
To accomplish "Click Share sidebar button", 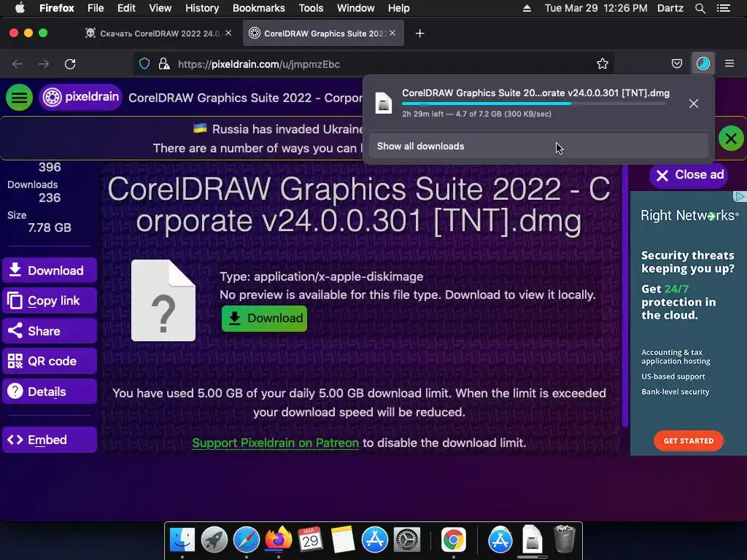I will (50, 331).
